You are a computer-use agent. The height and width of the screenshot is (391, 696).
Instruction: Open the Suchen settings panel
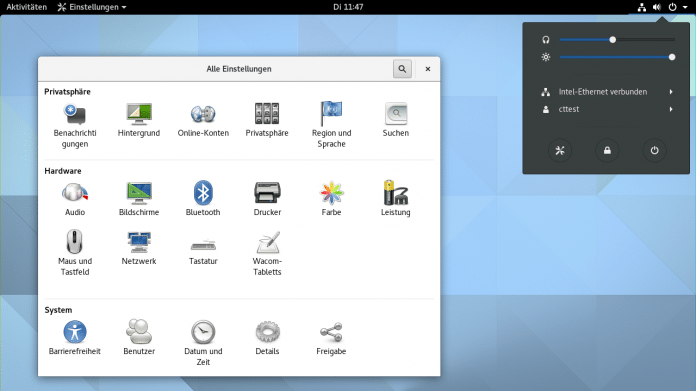click(395, 120)
